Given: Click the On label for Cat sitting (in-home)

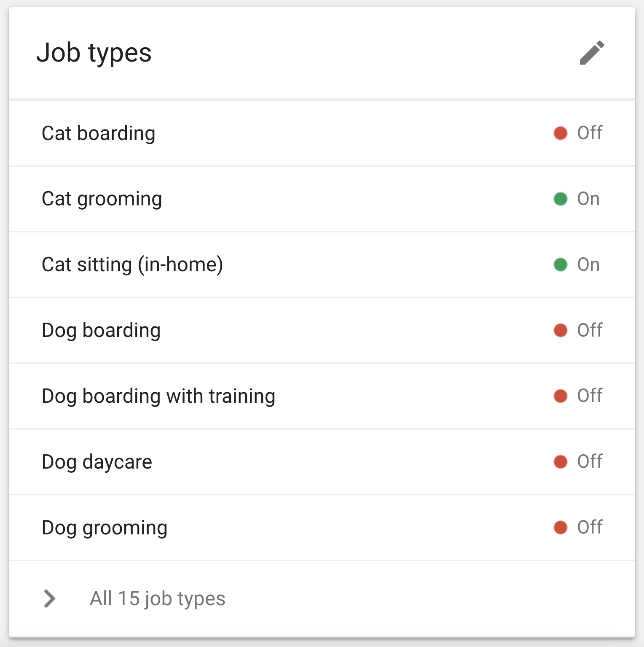Looking at the screenshot, I should [x=588, y=264].
